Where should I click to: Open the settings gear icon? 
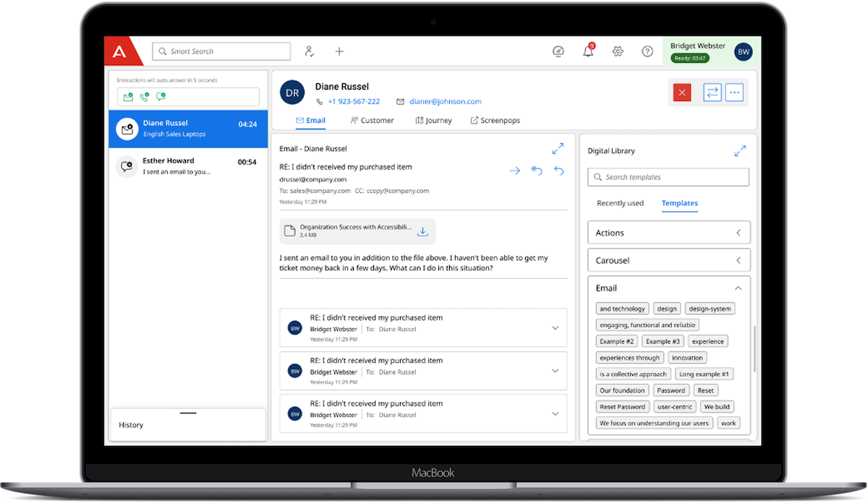pyautogui.click(x=618, y=51)
